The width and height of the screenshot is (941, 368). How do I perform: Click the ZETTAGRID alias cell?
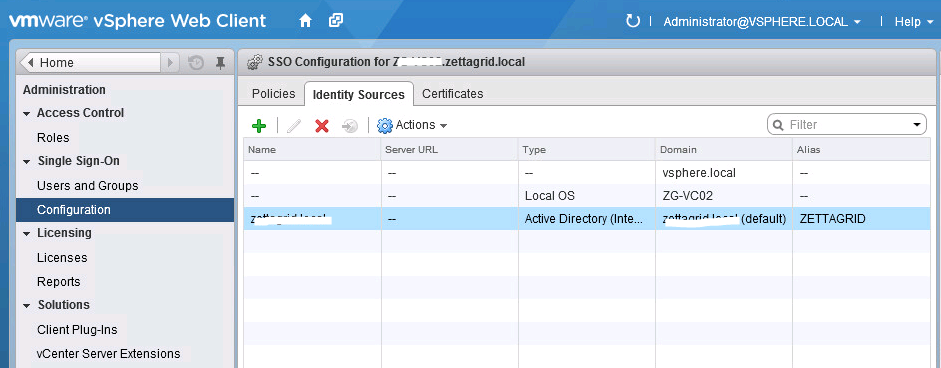[861, 219]
